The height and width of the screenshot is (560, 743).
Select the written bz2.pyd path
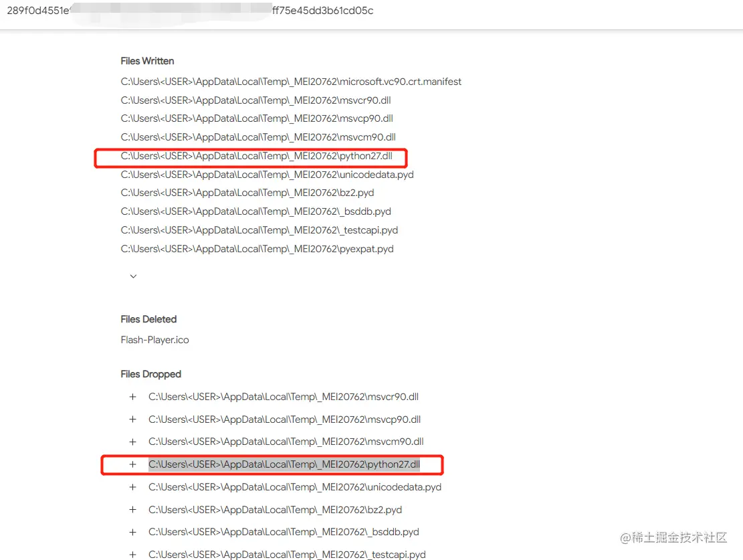(247, 193)
